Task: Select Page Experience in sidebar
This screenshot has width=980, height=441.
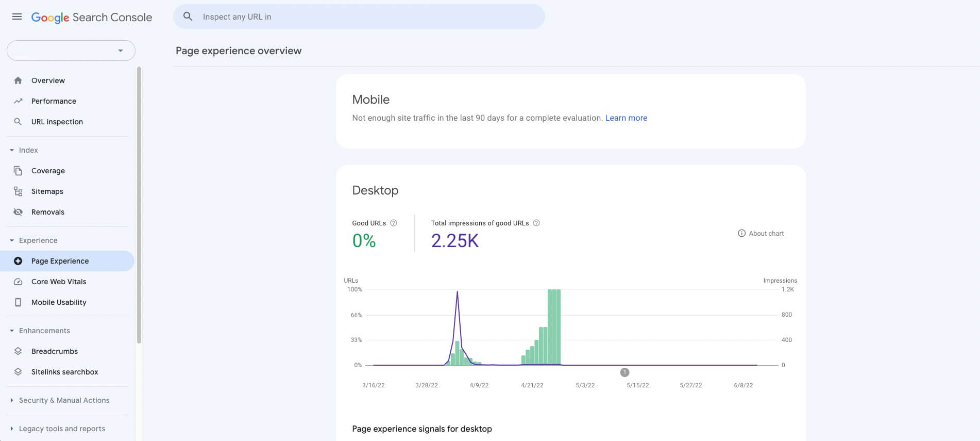Action: click(x=67, y=261)
